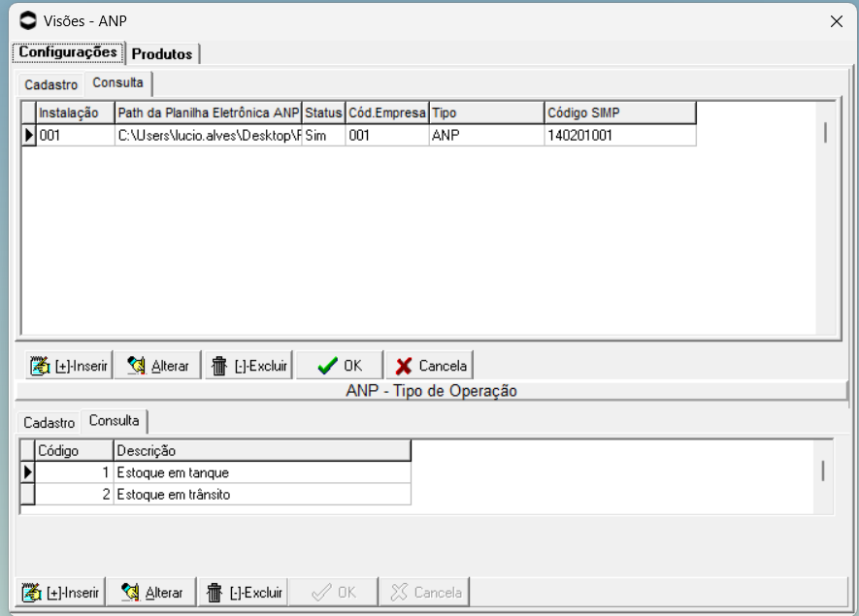Click the upper Alterar button
The image size is (859, 616).
click(158, 365)
